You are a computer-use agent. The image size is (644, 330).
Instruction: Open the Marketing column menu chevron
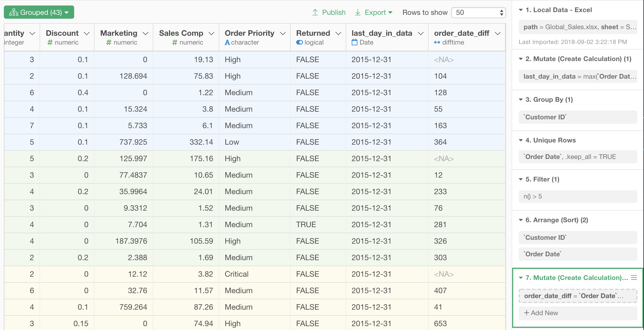[x=145, y=33]
